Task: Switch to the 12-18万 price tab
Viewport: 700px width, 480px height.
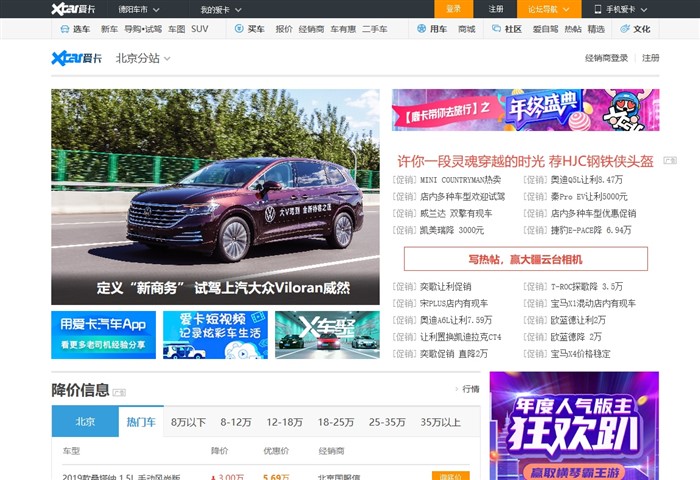Action: click(284, 422)
